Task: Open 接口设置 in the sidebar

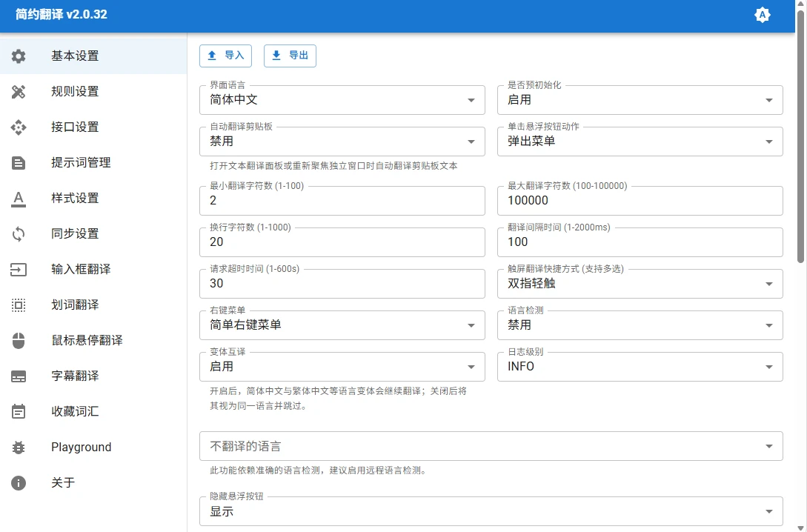Action: click(93, 127)
